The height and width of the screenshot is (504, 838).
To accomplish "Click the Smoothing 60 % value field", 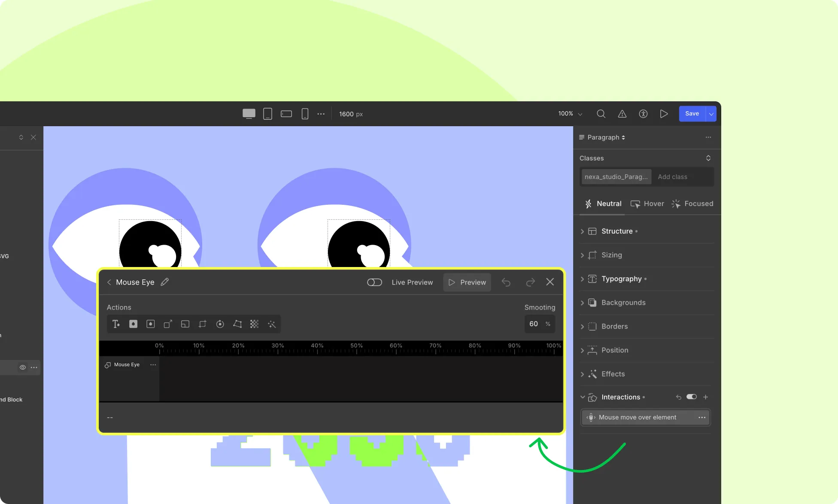I will pos(540,324).
